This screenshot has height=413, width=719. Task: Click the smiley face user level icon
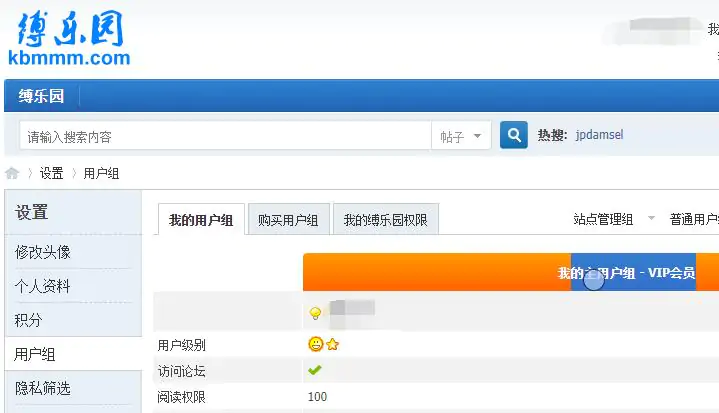point(315,344)
